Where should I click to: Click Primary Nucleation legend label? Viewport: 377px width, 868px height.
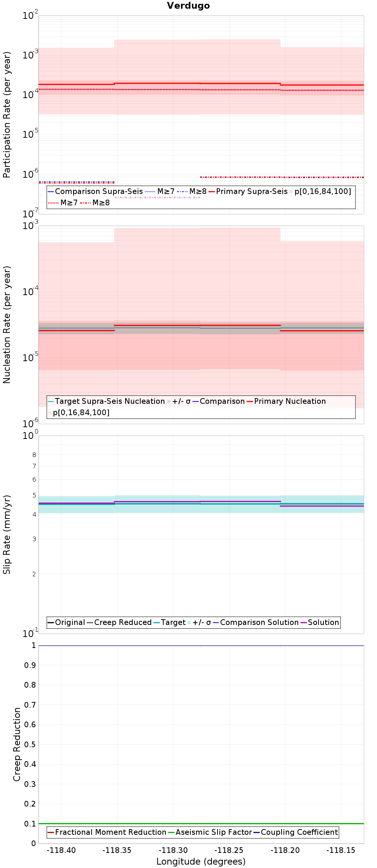(290, 401)
